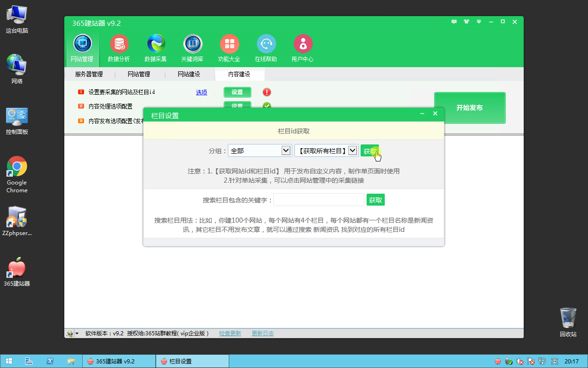
Task: Open File Explorer in taskbar
Action: click(x=71, y=361)
